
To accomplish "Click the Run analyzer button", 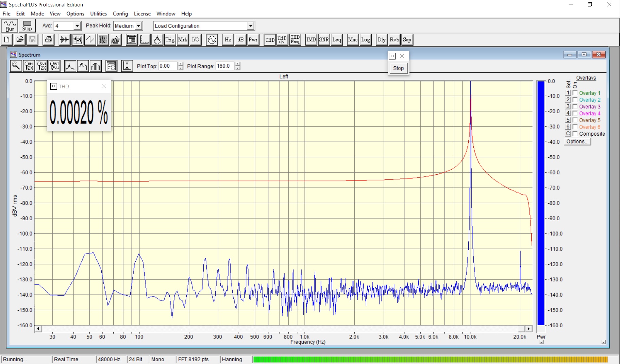I will click(x=10, y=26).
